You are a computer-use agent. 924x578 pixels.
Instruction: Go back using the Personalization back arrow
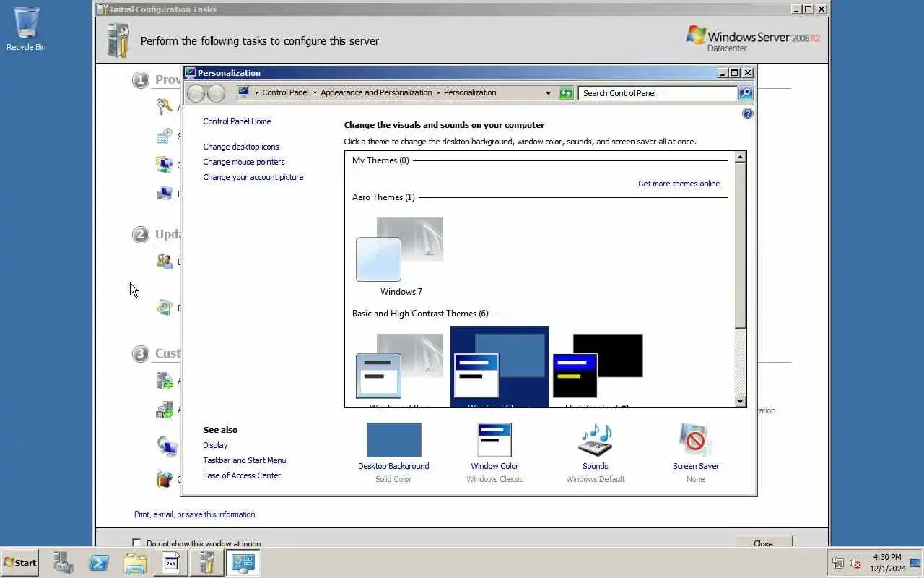[x=196, y=92]
